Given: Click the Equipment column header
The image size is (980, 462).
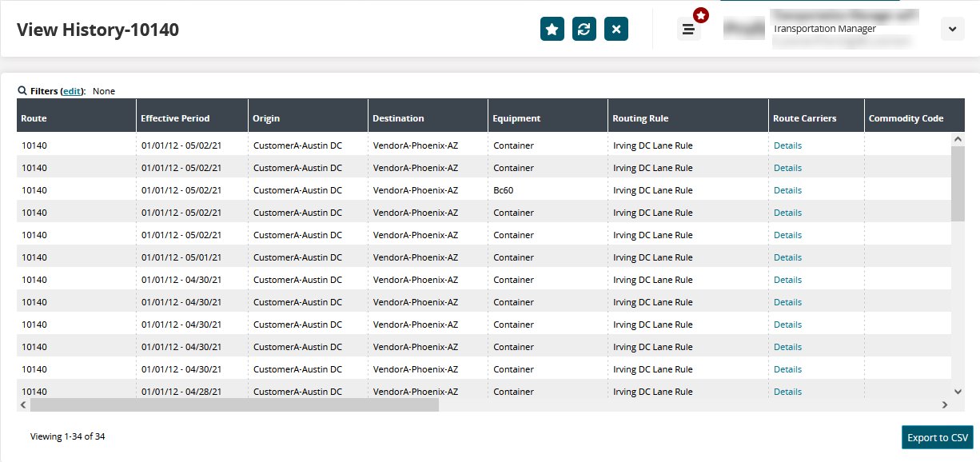Looking at the screenshot, I should 516,118.
